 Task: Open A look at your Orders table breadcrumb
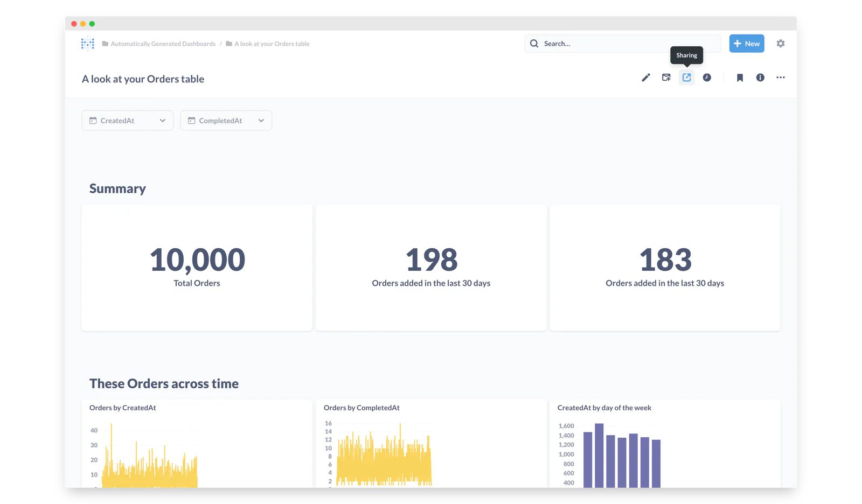(x=272, y=44)
